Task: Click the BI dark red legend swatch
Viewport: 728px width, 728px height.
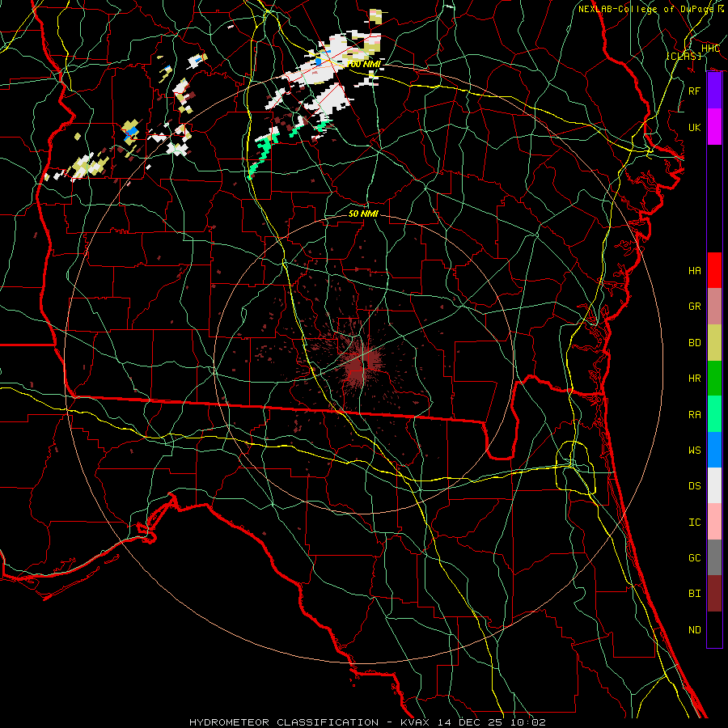Action: point(714,594)
